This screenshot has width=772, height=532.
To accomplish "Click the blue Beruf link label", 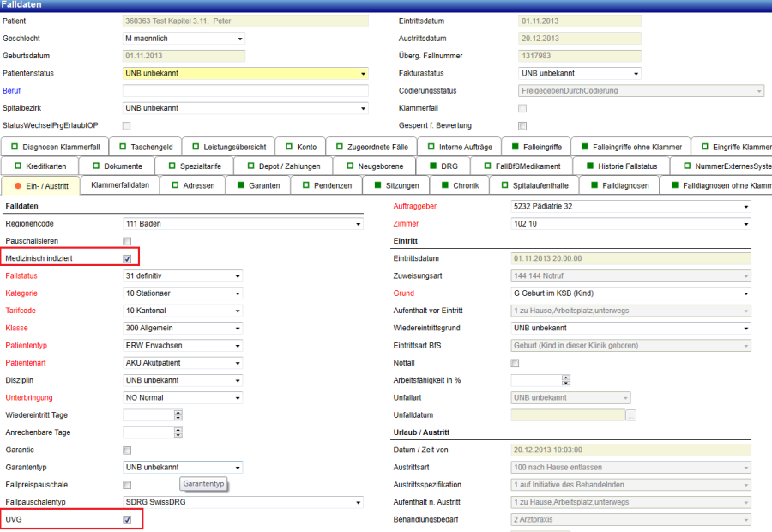I will click(x=11, y=91).
